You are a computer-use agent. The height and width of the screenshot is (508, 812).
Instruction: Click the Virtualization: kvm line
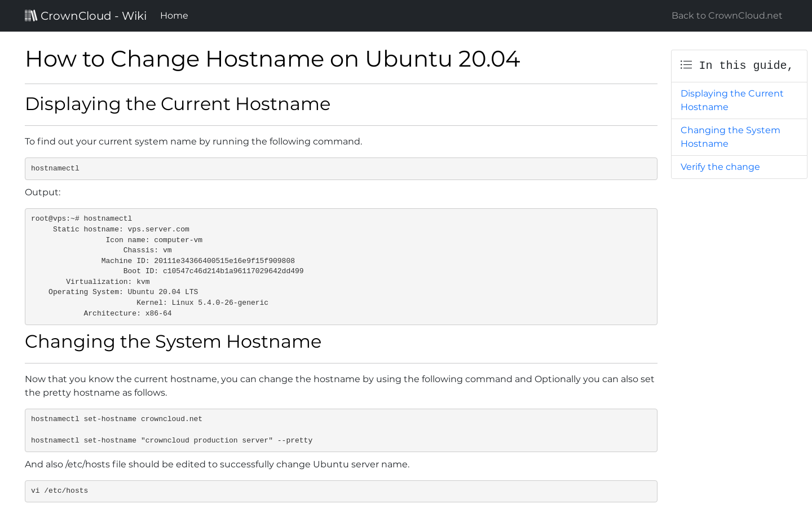point(108,282)
